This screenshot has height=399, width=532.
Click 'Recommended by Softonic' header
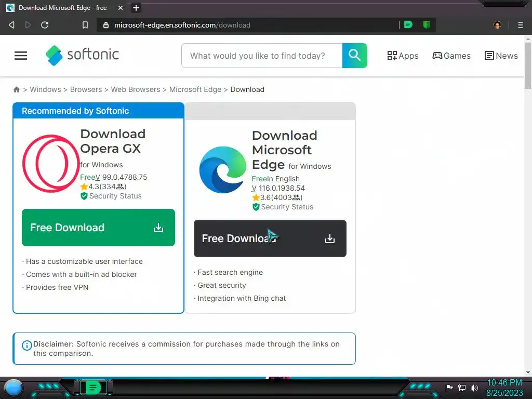[75, 111]
